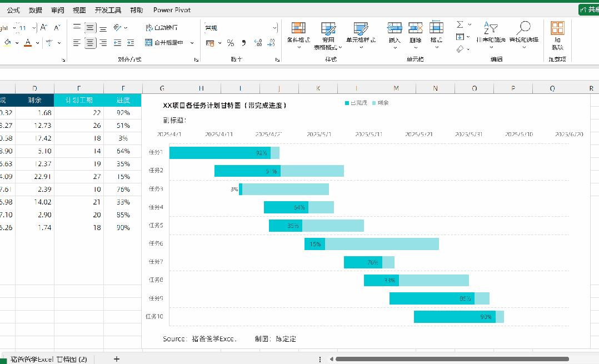Open the Data (数据) tab
Image resolution: width=599 pixels, height=364 pixels.
36,10
